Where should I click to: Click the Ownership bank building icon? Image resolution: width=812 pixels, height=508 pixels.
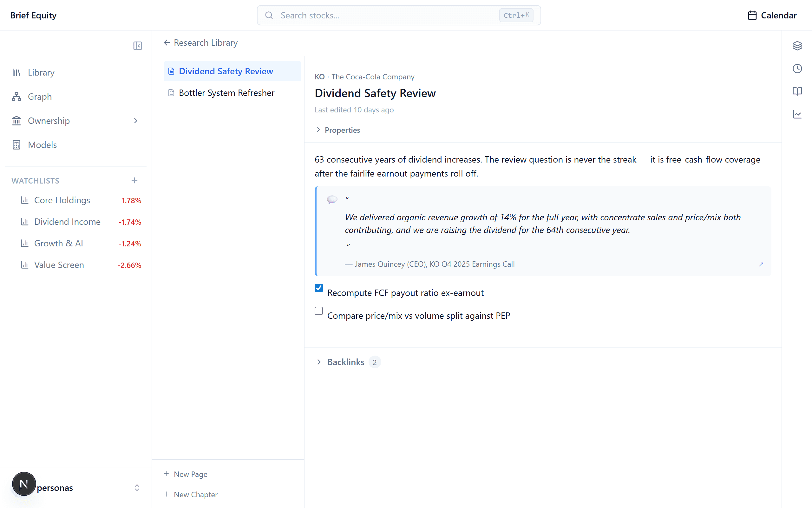pos(16,121)
